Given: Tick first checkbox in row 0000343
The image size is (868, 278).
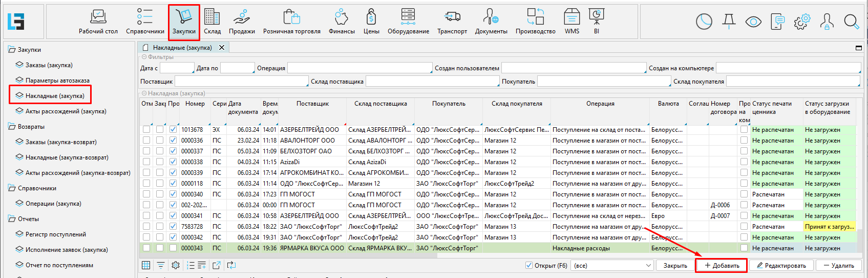Looking at the screenshot, I should [146, 248].
